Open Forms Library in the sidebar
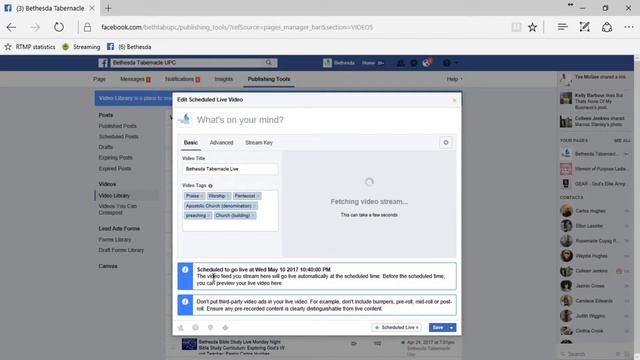 (115, 240)
